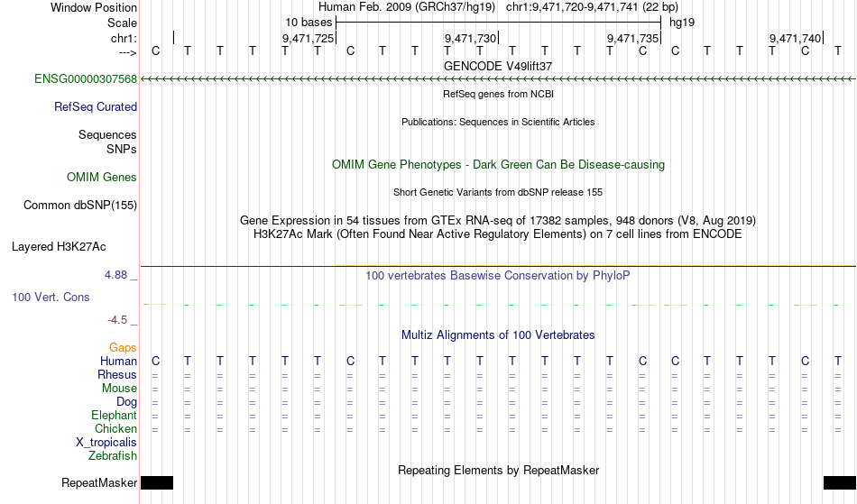Click the Gaps row label
This screenshot has height=504, width=857.
click(x=123, y=348)
